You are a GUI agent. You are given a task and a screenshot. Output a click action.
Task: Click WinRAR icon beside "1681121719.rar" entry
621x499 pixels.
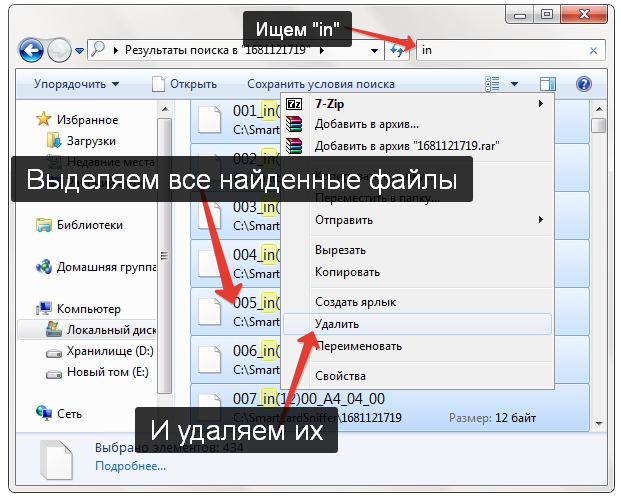coord(294,146)
